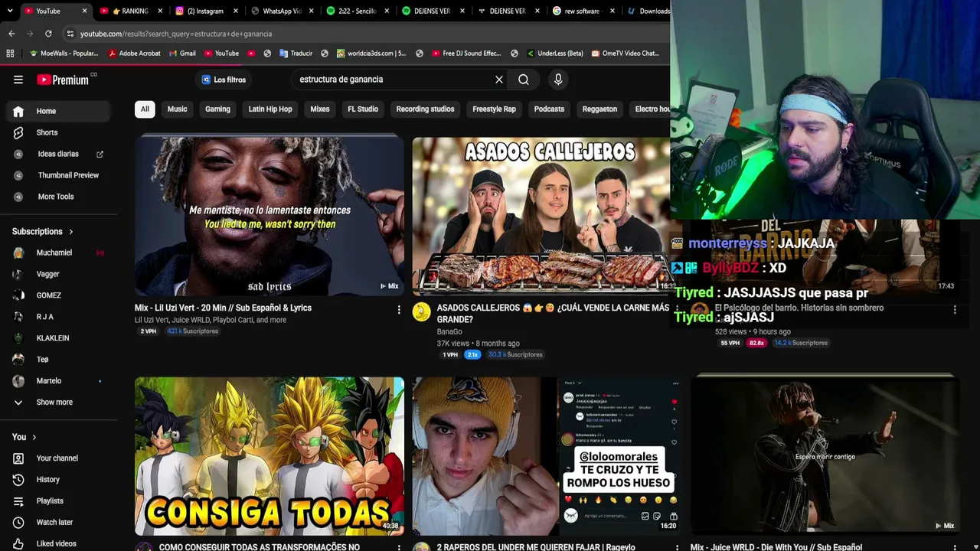Select the Podcasts filter chip
This screenshot has width=980, height=551.
click(549, 109)
